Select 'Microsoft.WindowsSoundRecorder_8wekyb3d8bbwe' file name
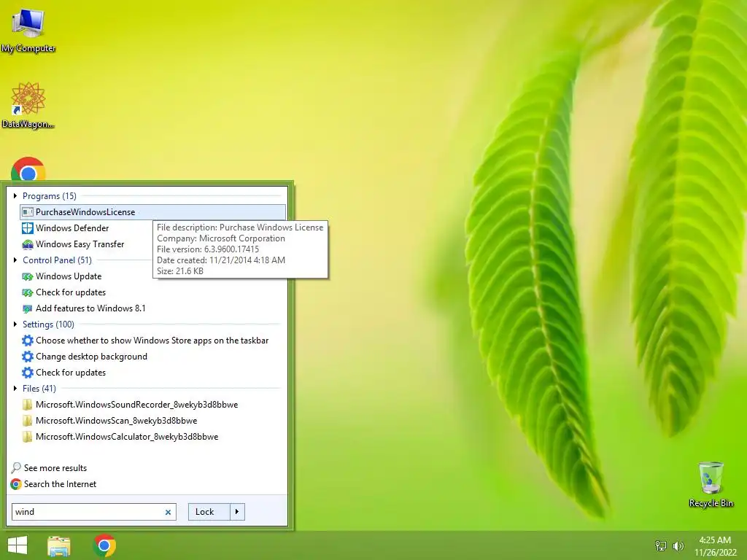 coord(136,405)
